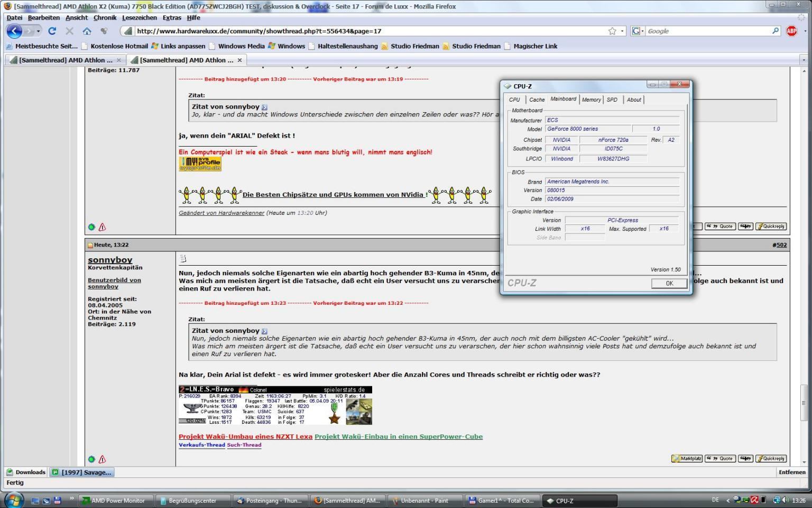
Task: Click green online status icon in Hardwarekenner post
Action: (91, 227)
